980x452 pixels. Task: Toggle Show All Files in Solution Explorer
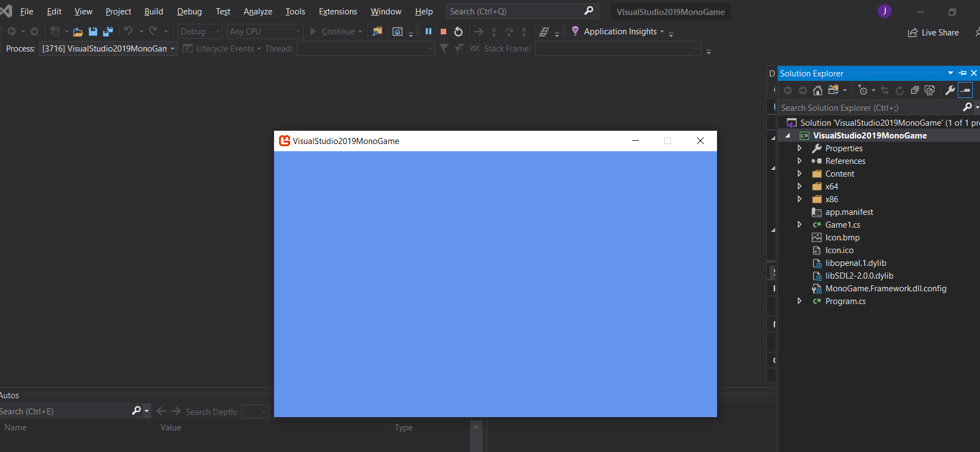click(x=930, y=90)
